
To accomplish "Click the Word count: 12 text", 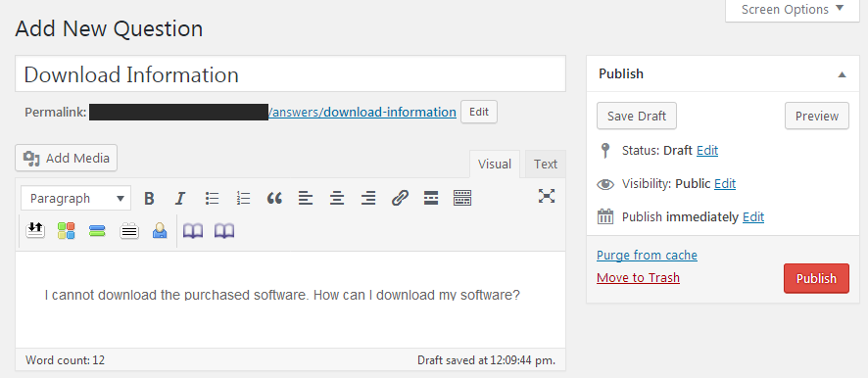I will [x=65, y=360].
